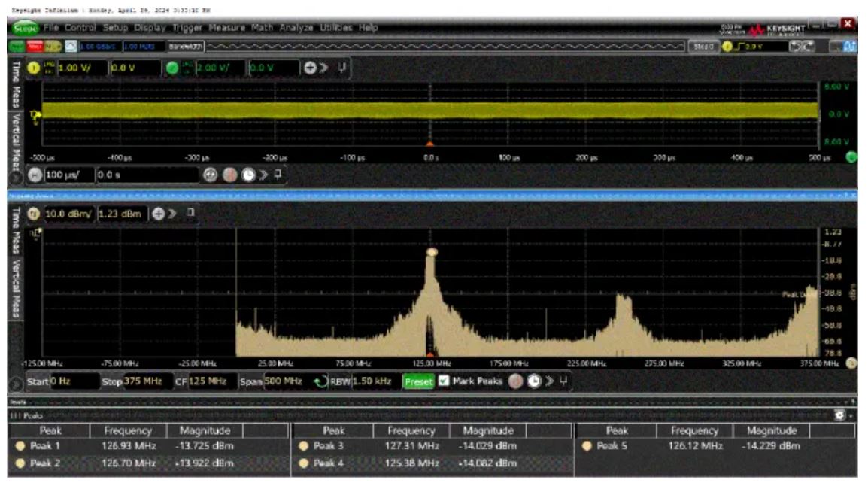Toggle channel 1 yellow indicator on
Screen dimensions: 868x486
[x=34, y=68]
